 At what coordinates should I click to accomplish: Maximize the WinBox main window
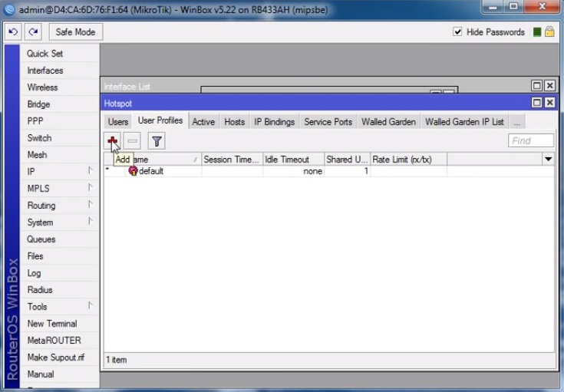click(x=513, y=7)
